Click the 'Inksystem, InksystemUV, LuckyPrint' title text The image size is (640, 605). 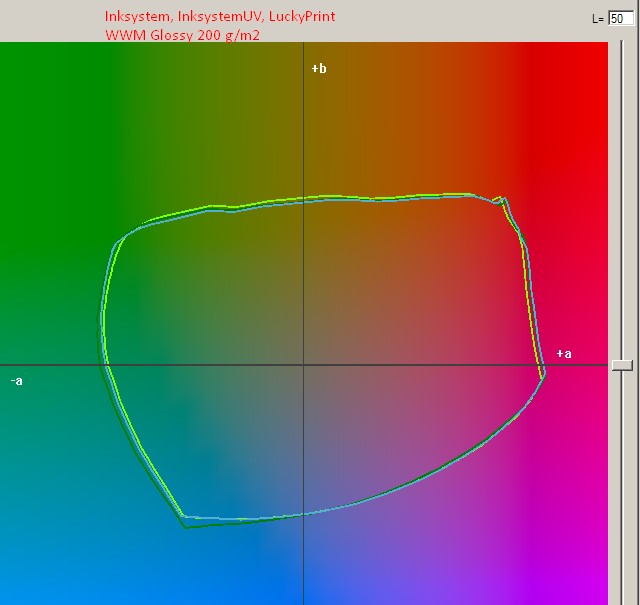(220, 16)
